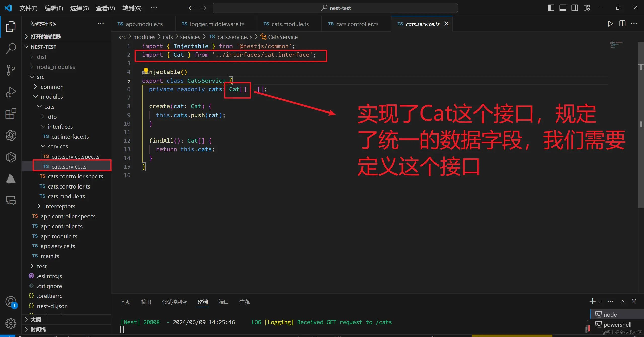Expand the common folder
Viewport: 644px width, 337px height.
click(66, 87)
